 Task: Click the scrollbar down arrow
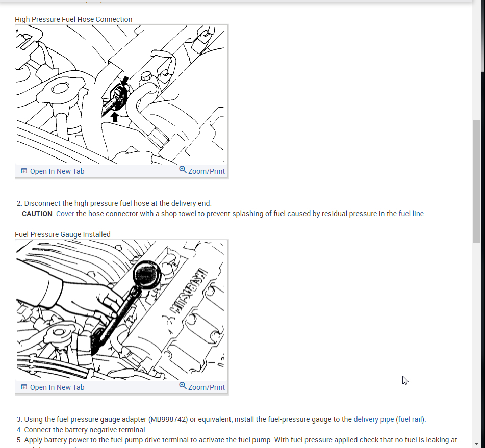click(477, 444)
